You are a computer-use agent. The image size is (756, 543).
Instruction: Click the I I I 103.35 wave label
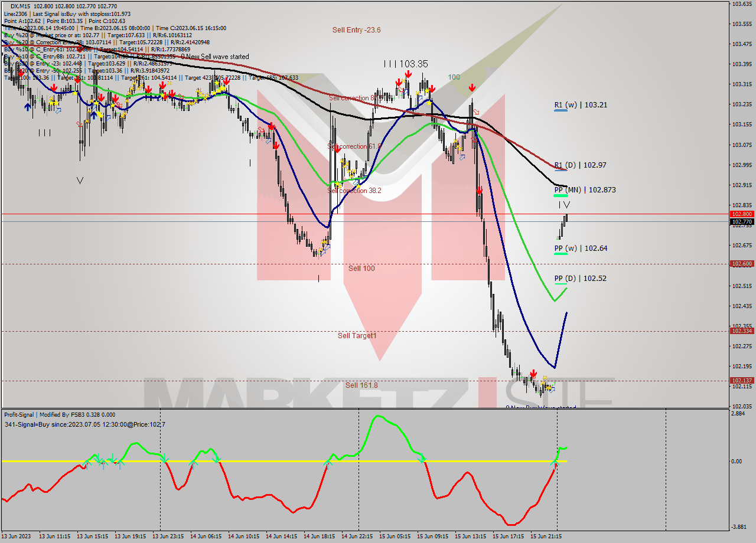pyautogui.click(x=405, y=64)
